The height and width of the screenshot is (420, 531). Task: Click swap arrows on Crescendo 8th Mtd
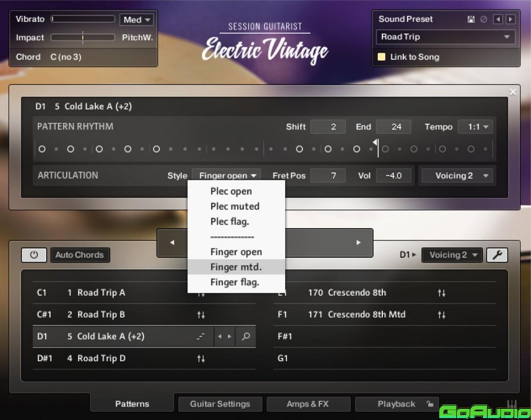pyautogui.click(x=442, y=315)
